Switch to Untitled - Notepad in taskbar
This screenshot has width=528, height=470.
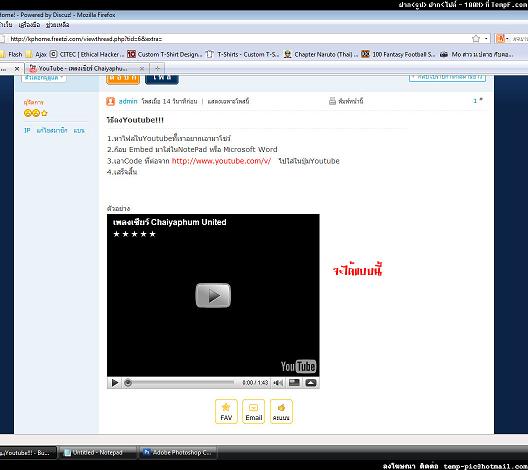97,452
